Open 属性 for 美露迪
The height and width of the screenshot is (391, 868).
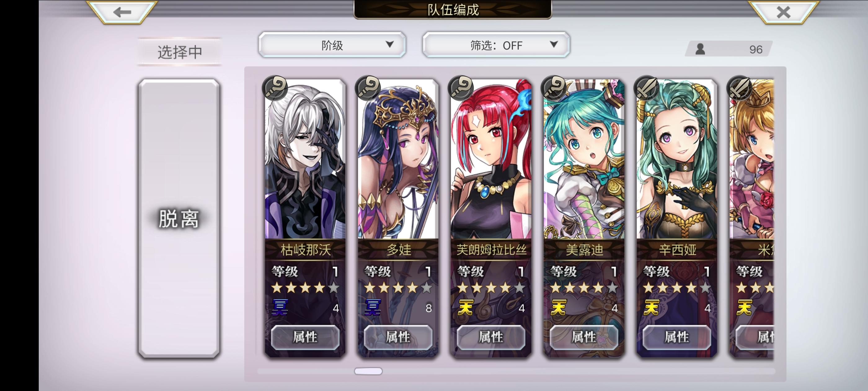(584, 337)
